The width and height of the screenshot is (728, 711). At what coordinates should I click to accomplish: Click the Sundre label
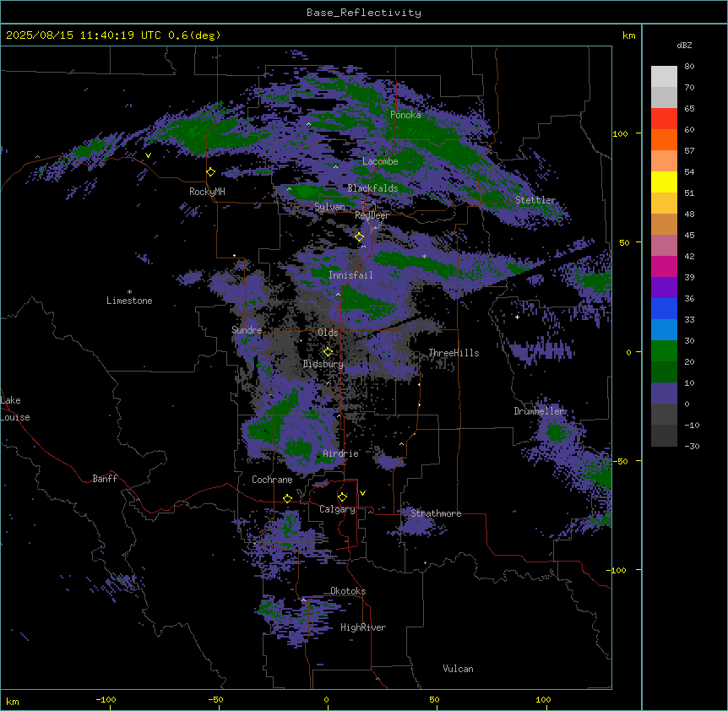247,330
